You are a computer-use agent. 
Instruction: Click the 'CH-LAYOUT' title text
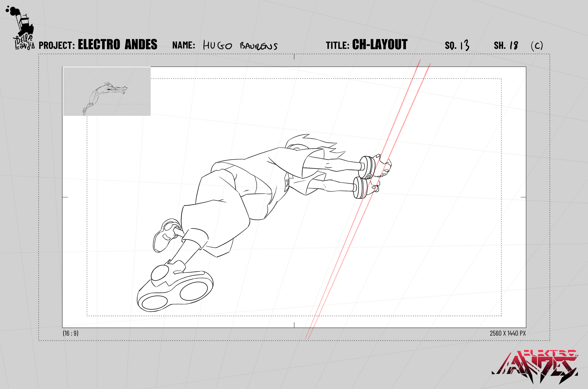(380, 45)
